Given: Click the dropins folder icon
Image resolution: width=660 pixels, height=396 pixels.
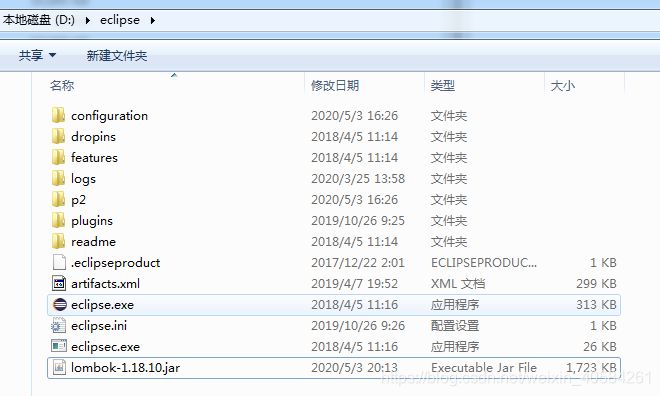Looking at the screenshot, I should tap(59, 136).
